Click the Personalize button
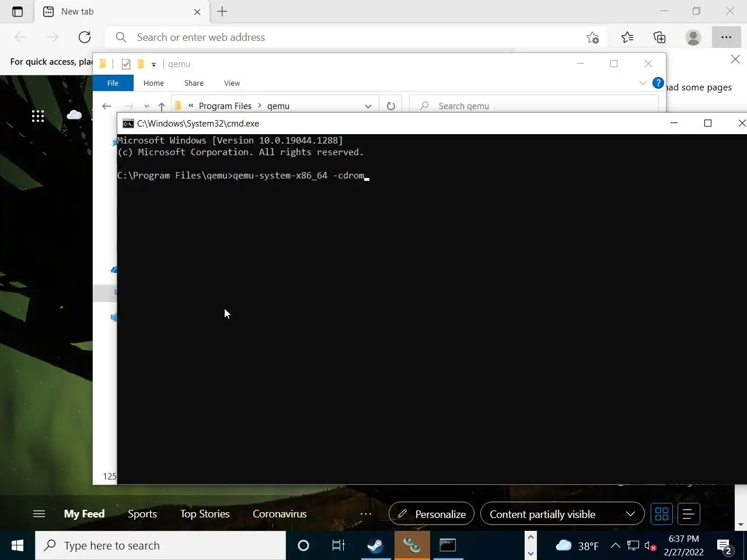747x560 pixels. pyautogui.click(x=431, y=514)
